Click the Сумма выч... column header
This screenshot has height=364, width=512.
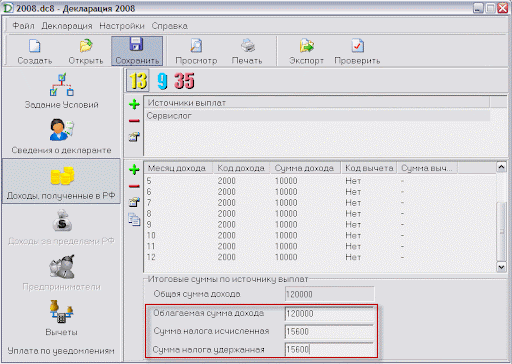point(427,168)
